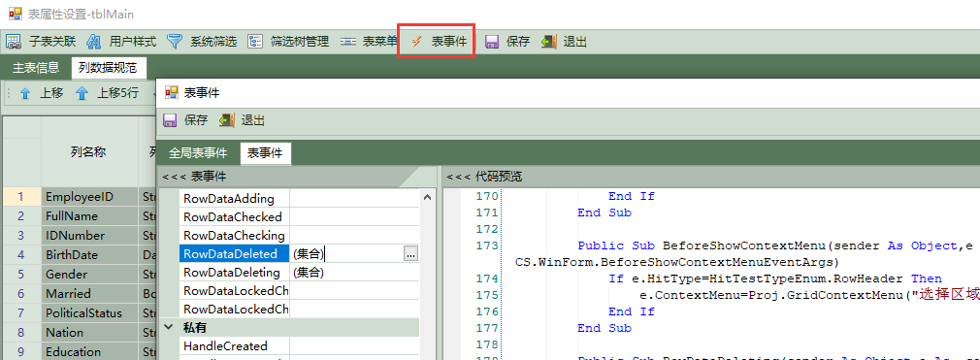Image resolution: width=980 pixels, height=360 pixels.
Task: Open 表事件 lightning icon
Action: point(416,42)
